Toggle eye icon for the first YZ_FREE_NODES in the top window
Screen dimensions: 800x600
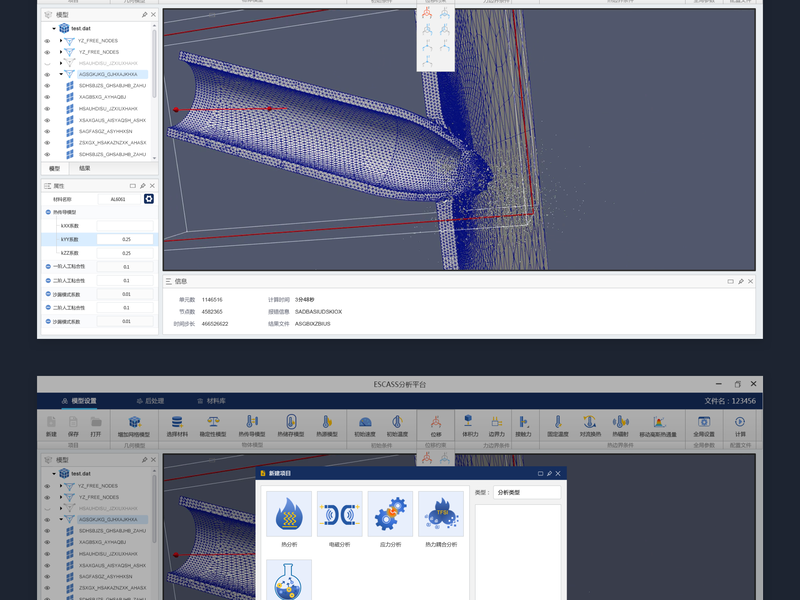pyautogui.click(x=47, y=40)
